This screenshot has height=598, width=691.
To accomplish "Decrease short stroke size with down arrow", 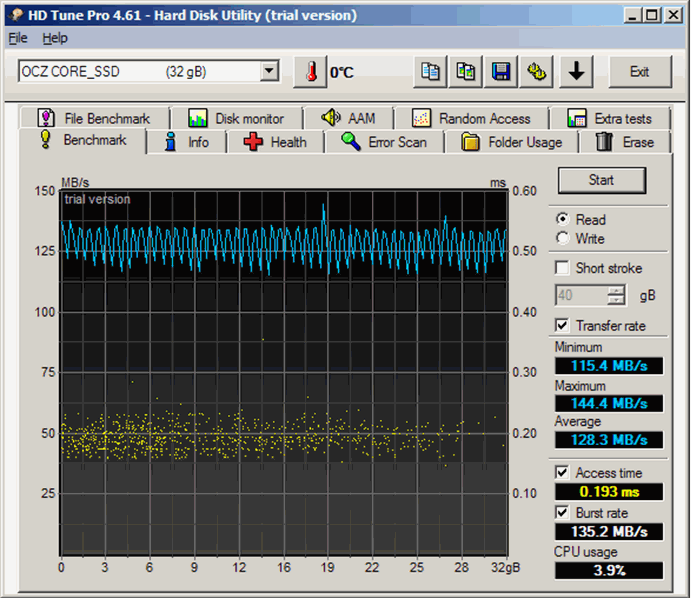I will point(616,300).
